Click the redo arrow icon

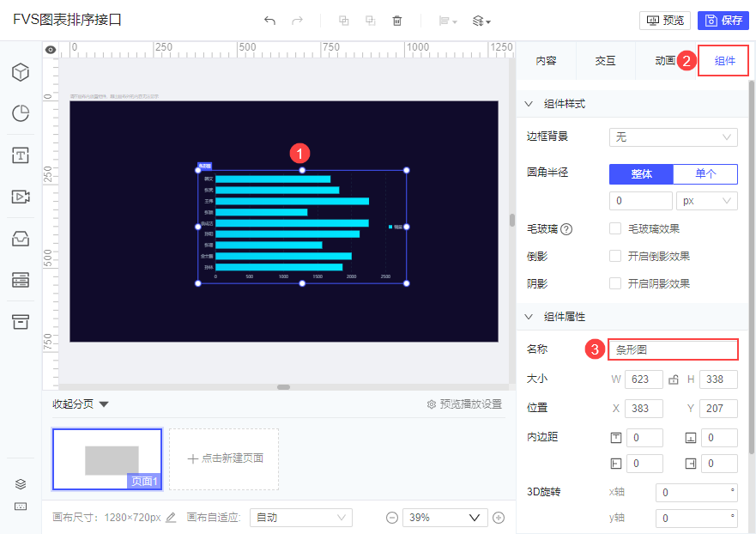pyautogui.click(x=298, y=21)
